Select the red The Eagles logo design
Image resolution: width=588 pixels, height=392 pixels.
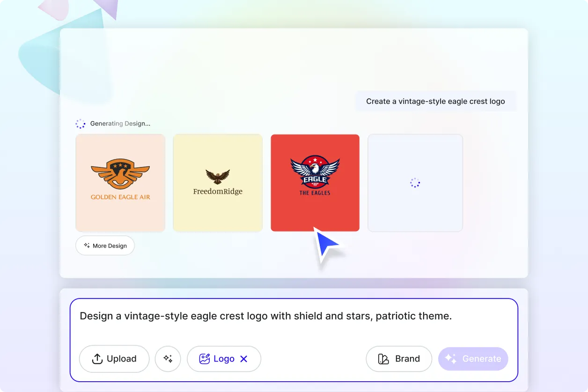[x=315, y=183]
